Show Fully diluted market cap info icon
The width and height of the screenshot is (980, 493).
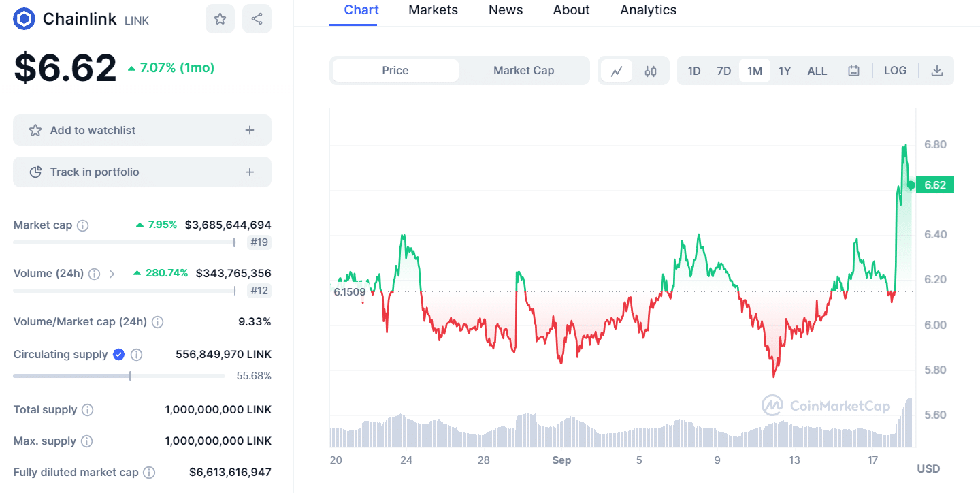[x=149, y=473]
